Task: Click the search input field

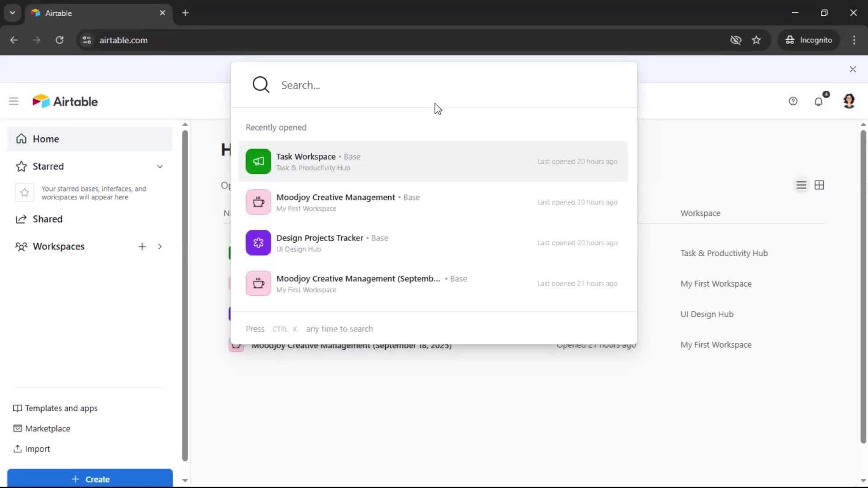Action: [407, 85]
